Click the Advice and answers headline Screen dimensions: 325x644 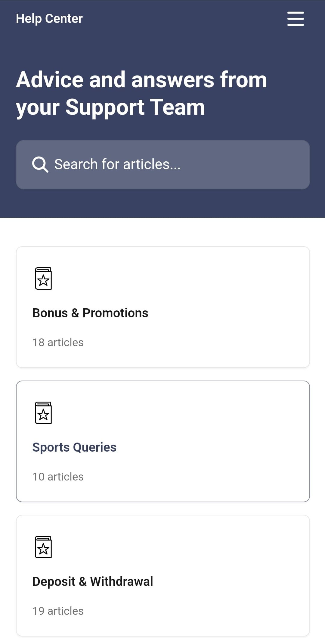point(141,93)
